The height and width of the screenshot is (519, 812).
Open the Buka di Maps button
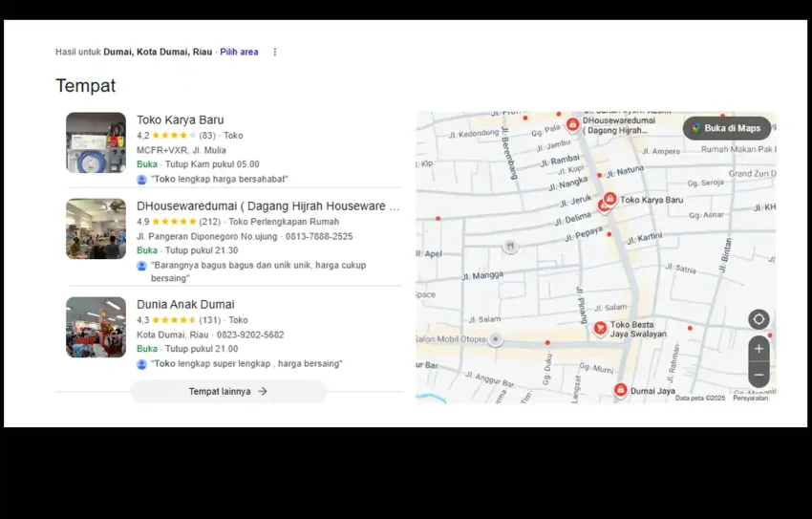coord(726,128)
